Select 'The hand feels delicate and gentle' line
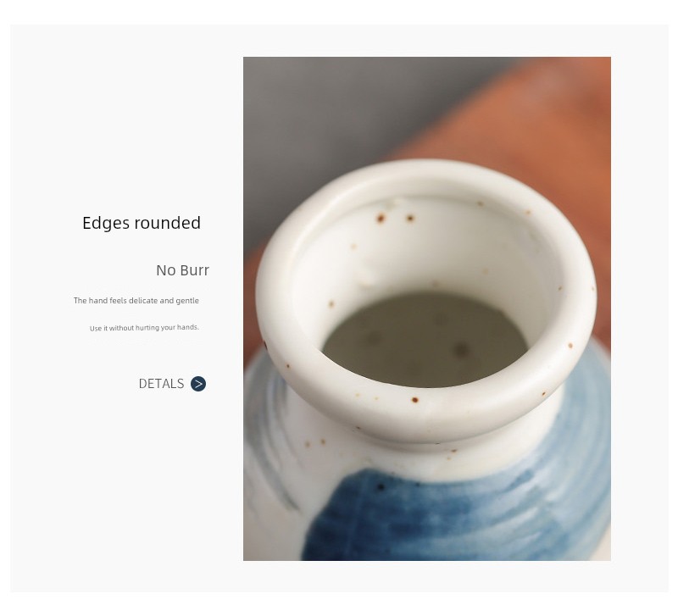The height and width of the screenshot is (616, 678). [136, 301]
